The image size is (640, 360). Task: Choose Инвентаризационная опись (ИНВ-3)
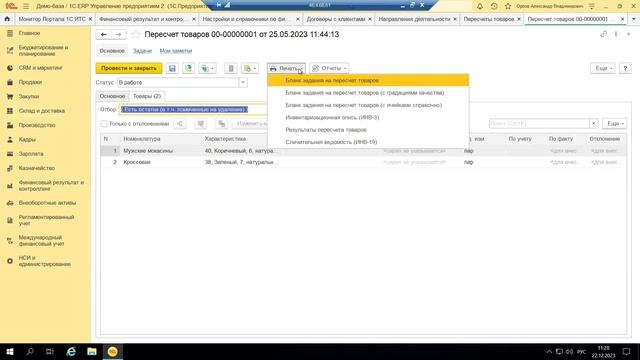[x=368, y=117]
